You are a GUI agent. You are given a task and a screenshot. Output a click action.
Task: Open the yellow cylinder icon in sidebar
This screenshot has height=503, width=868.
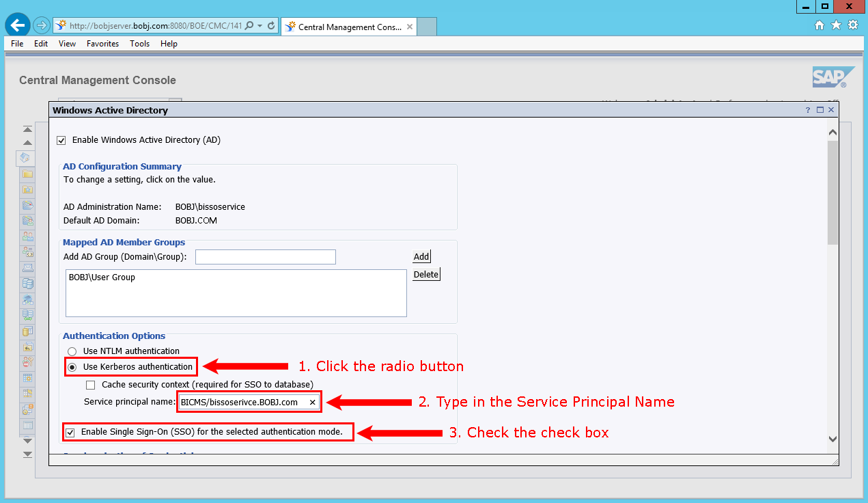[x=28, y=331]
